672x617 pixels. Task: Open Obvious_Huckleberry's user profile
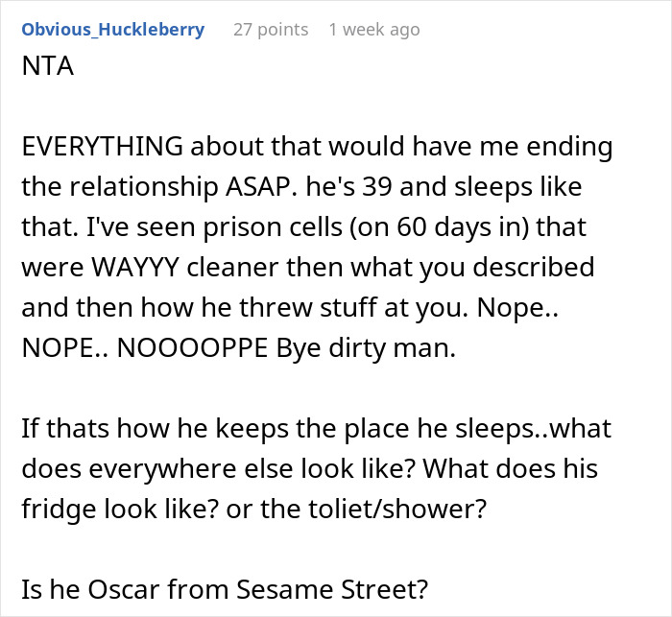(112, 29)
